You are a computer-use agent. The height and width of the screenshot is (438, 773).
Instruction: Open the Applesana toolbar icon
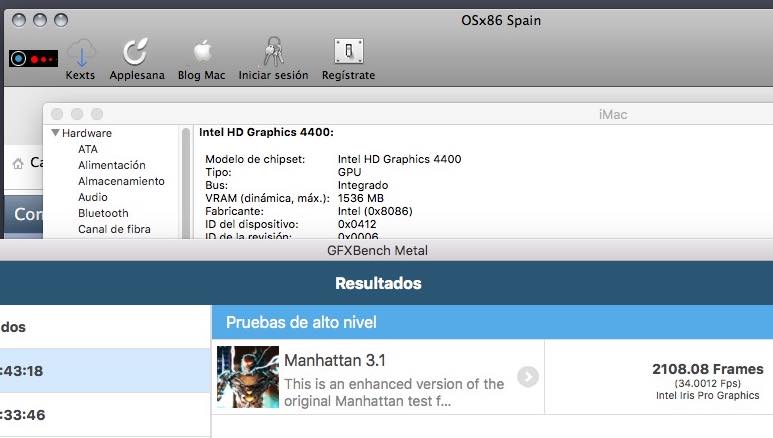coord(136,51)
